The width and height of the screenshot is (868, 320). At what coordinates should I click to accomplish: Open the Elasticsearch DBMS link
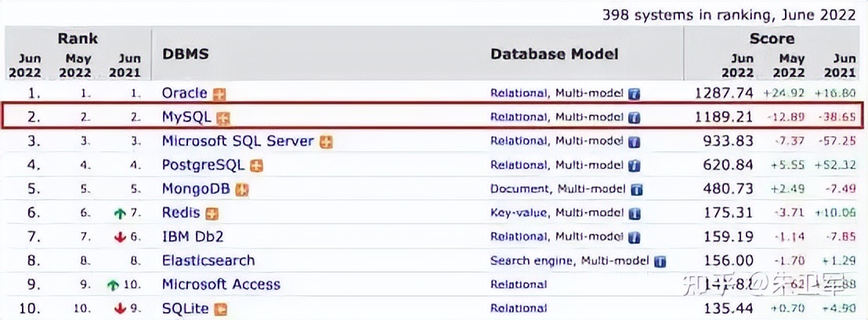tap(208, 260)
